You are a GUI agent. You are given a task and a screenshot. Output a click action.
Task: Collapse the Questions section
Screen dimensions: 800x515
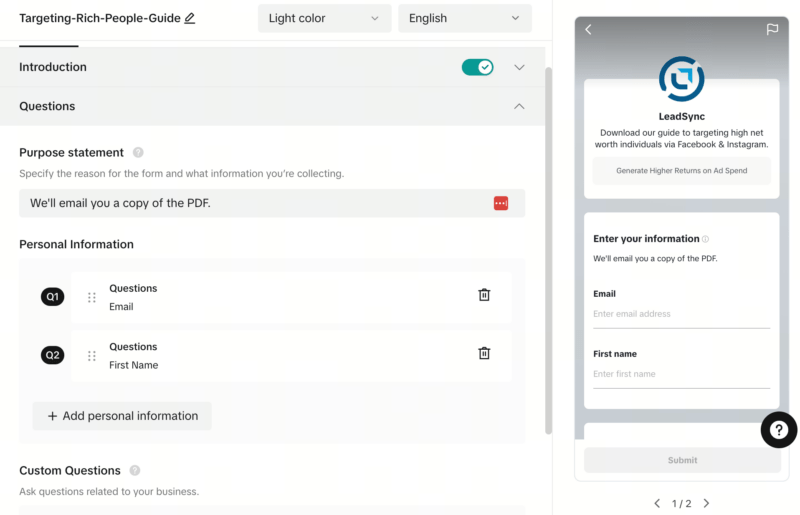[519, 106]
